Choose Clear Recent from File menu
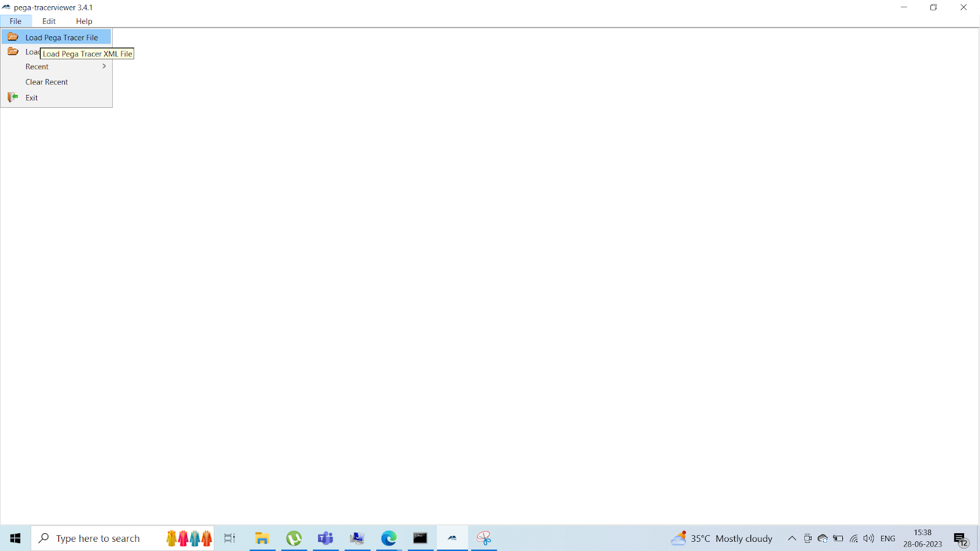The width and height of the screenshot is (980, 551). click(x=56, y=82)
